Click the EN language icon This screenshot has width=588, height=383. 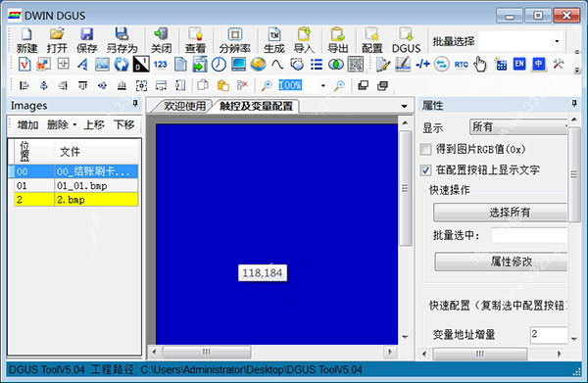pyautogui.click(x=519, y=64)
